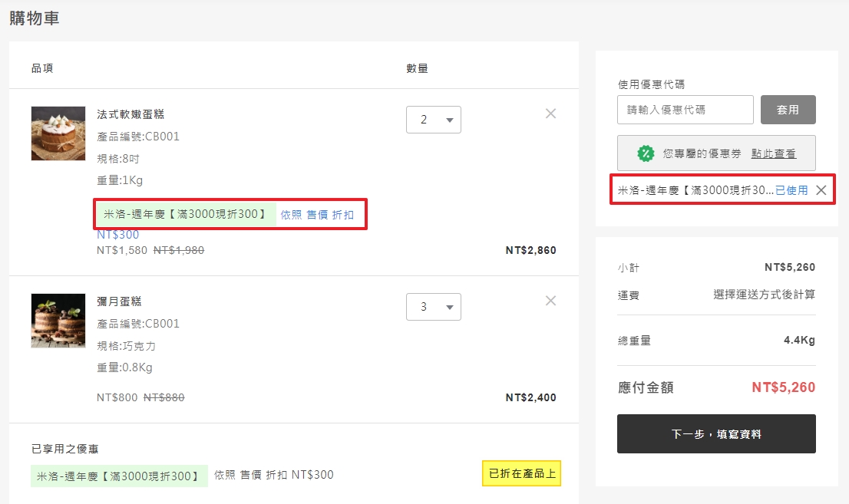The image size is (849, 504).
Task: Remove 法式軟嫩蛋糕 with its X icon
Action: click(550, 113)
